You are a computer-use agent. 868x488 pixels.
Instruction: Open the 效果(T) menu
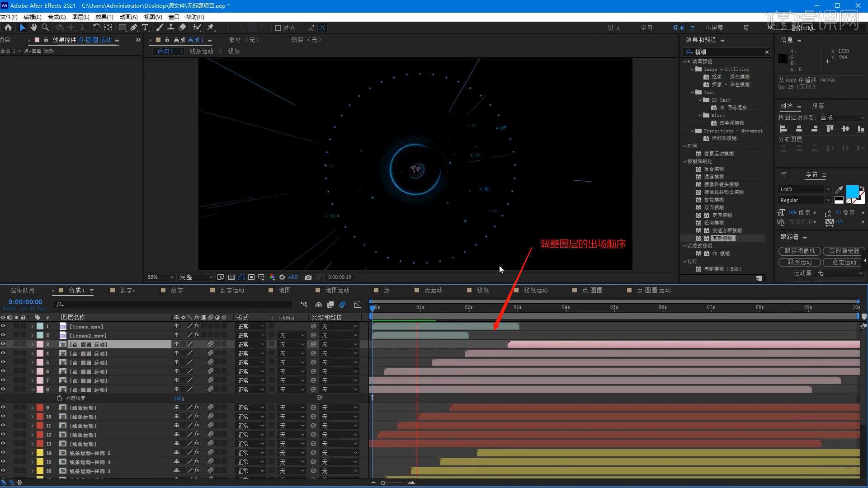104,17
